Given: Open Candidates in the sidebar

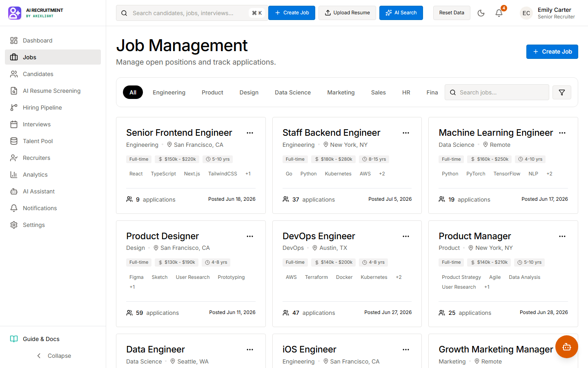Looking at the screenshot, I should 53,74.
